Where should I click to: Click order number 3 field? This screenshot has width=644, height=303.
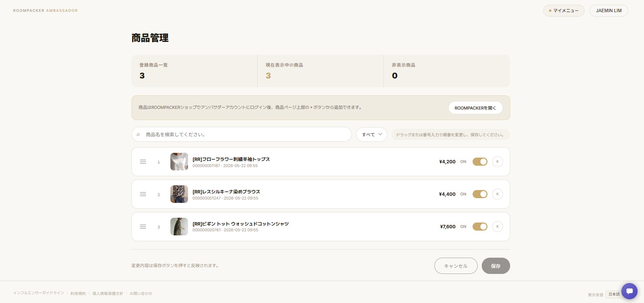(x=159, y=227)
